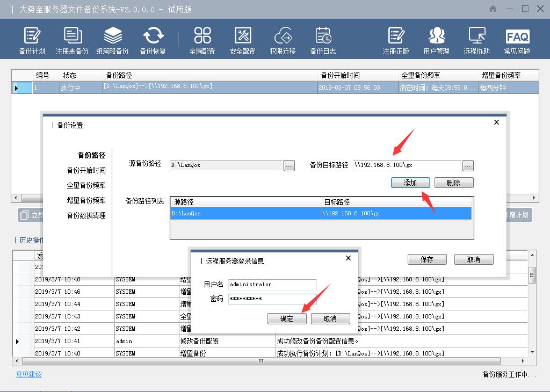The image size is (550, 392).
Task: Click the 用户名 administrator input field
Action: coord(272,285)
